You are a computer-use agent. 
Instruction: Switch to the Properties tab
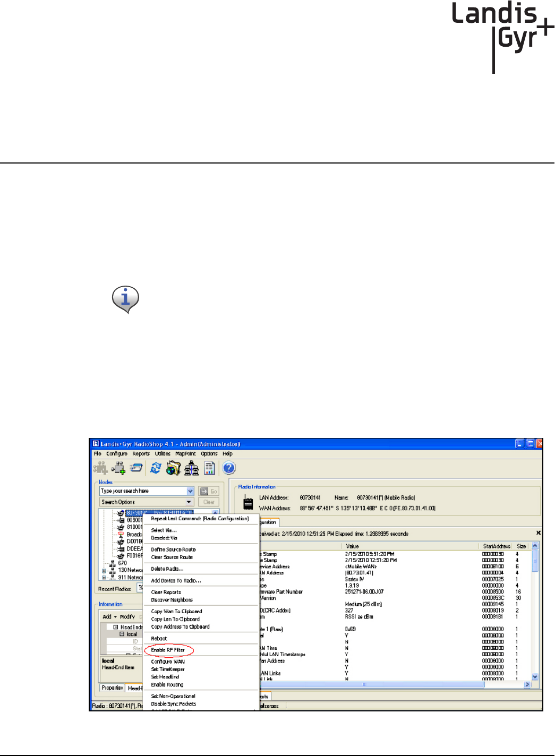pos(112,688)
